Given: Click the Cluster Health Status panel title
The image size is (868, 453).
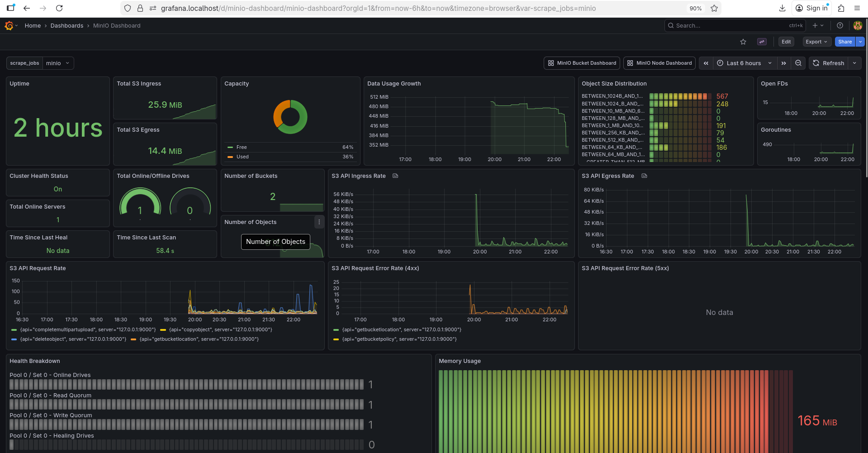Looking at the screenshot, I should click(39, 176).
